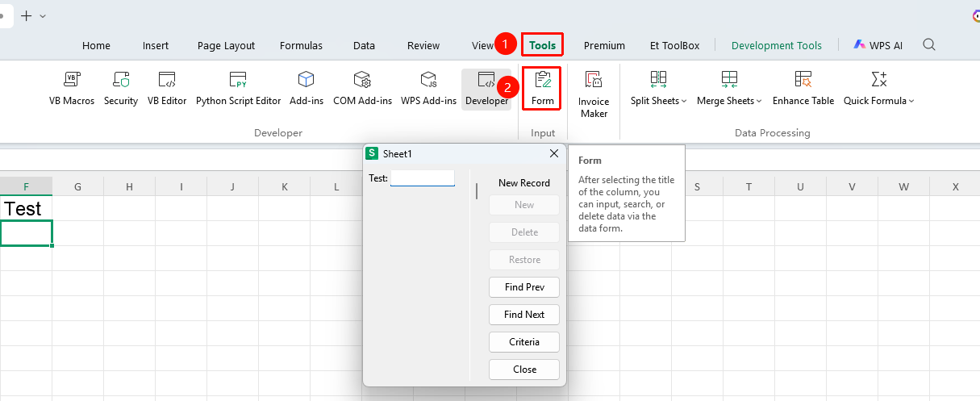Open VB Macros tool
The image size is (980, 401).
[72, 88]
